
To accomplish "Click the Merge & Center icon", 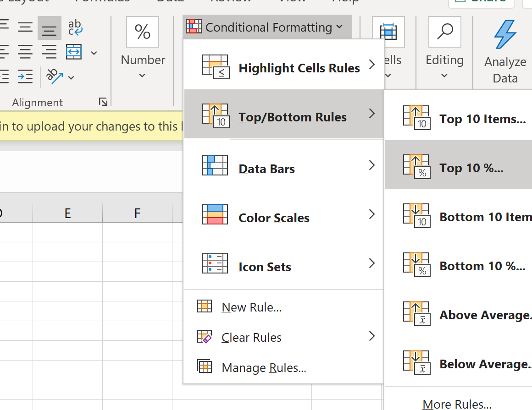I will pos(74,52).
